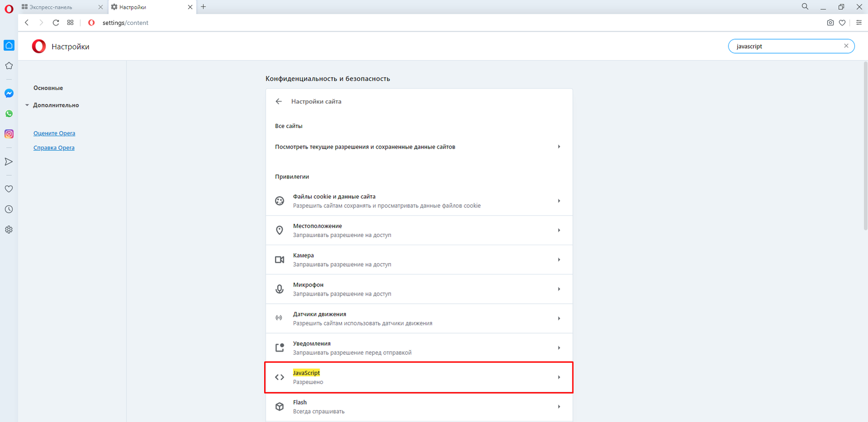868x422 pixels.
Task: Open Speed Dial grid icon in toolbar
Action: [71, 23]
